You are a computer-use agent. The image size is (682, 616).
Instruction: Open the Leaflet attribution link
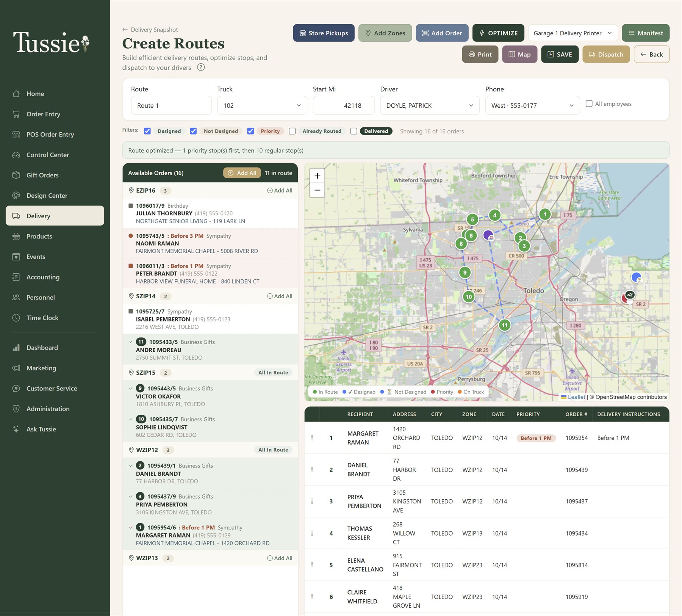576,397
